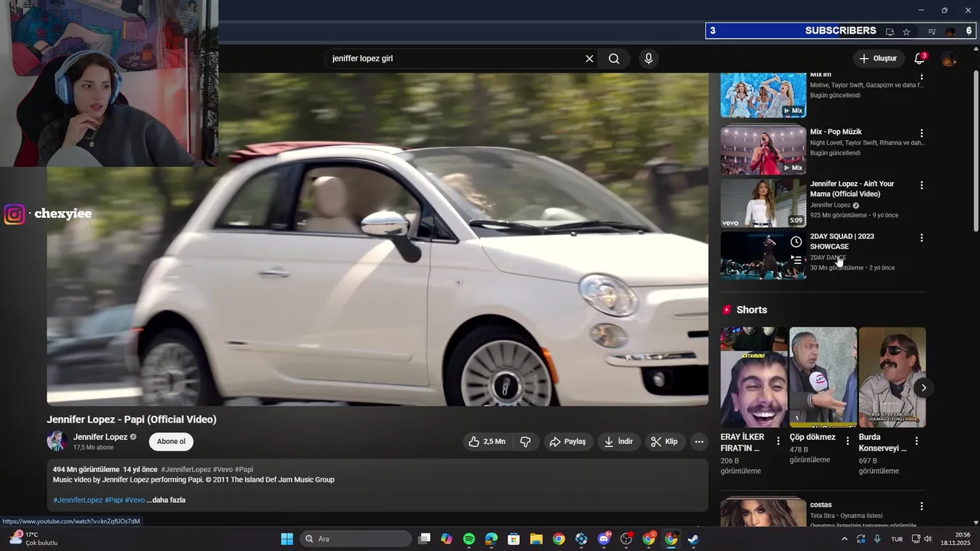Open the YouTube account avatar menu
The width and height of the screenshot is (980, 551).
949,59
